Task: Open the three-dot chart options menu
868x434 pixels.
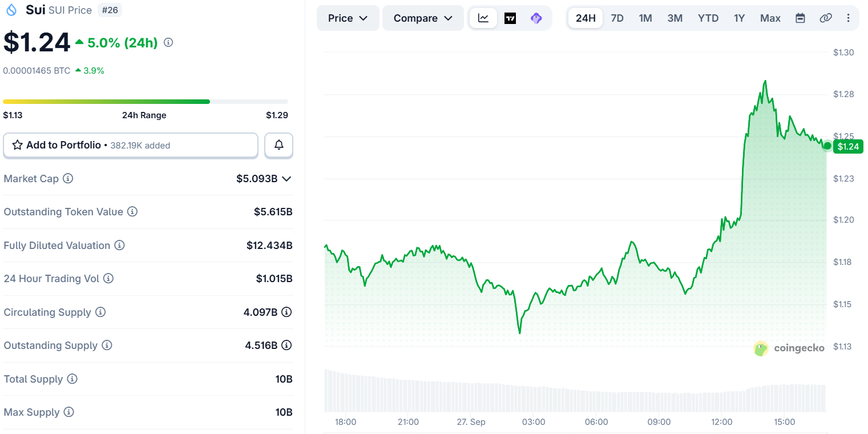Action: [x=849, y=18]
